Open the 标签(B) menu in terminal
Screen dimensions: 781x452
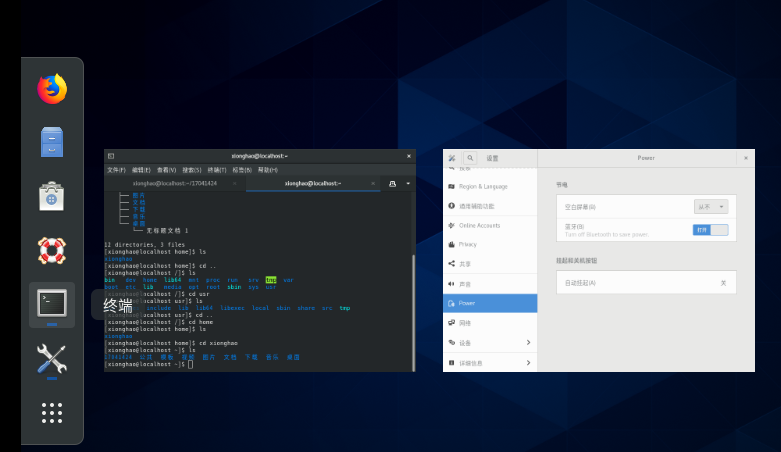pyautogui.click(x=242, y=170)
